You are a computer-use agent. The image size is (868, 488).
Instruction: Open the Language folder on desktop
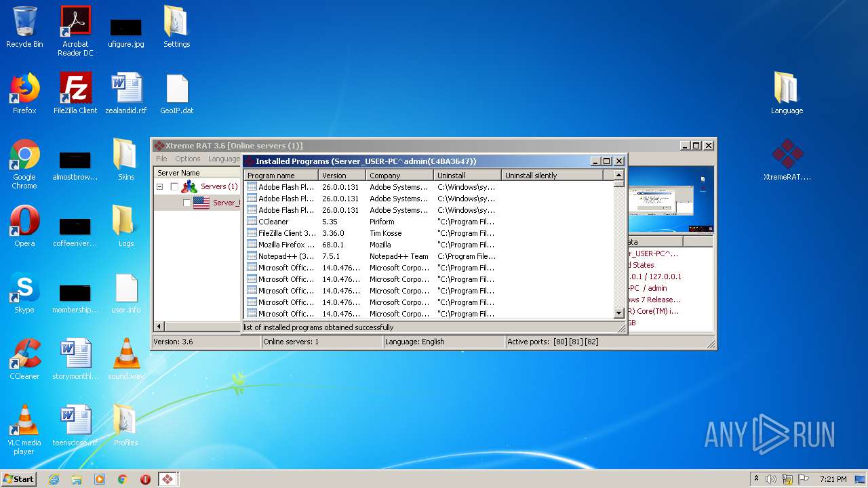tap(787, 94)
